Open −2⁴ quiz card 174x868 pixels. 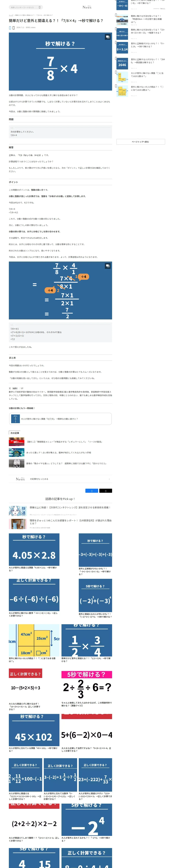pyautogui.click(x=87, y=823)
